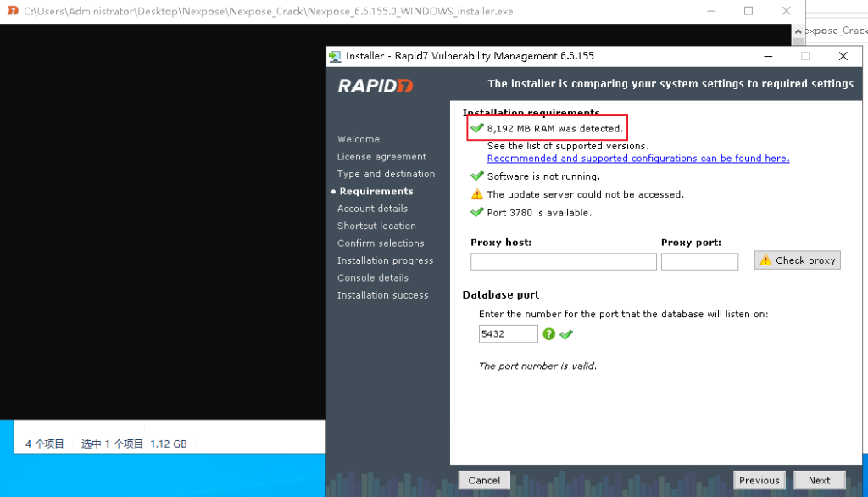Click '选中 1 个项目' selection status in Explorer
Screen dimensions: 868x497
tap(113, 444)
